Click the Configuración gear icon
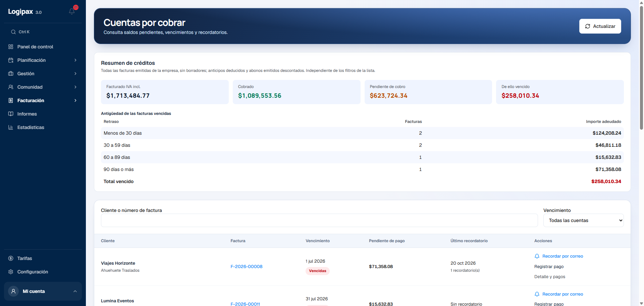 (11, 272)
